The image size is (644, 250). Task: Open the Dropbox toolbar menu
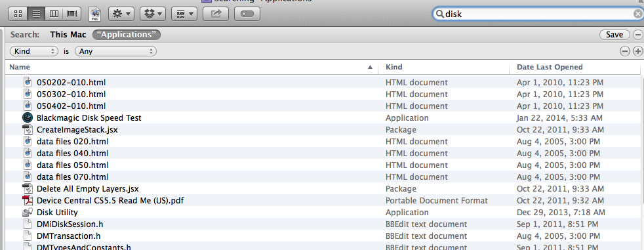point(152,14)
